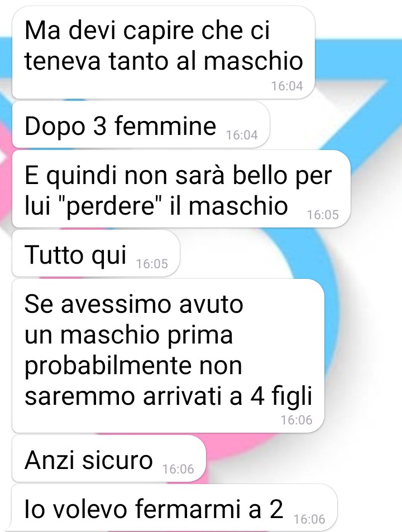
Task: Tap the text "saremmo arrivati a 4 figli"
Action: click(x=168, y=396)
